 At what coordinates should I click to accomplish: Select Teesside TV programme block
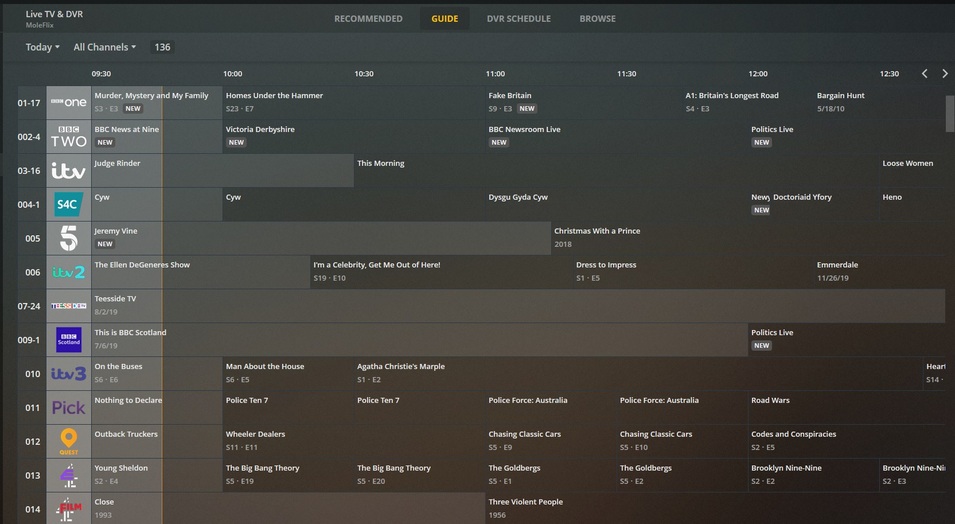pyautogui.click(x=518, y=306)
